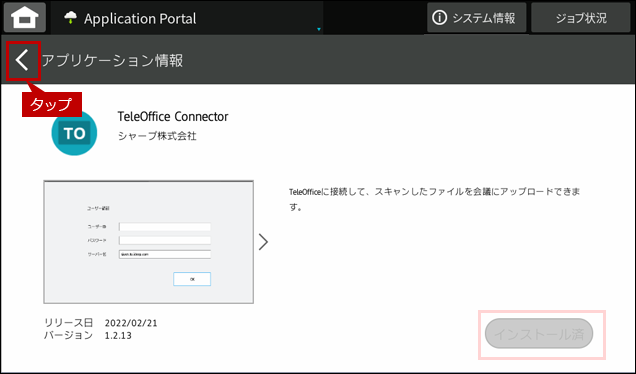
Task: Go to the home screen icon
Action: (x=25, y=18)
